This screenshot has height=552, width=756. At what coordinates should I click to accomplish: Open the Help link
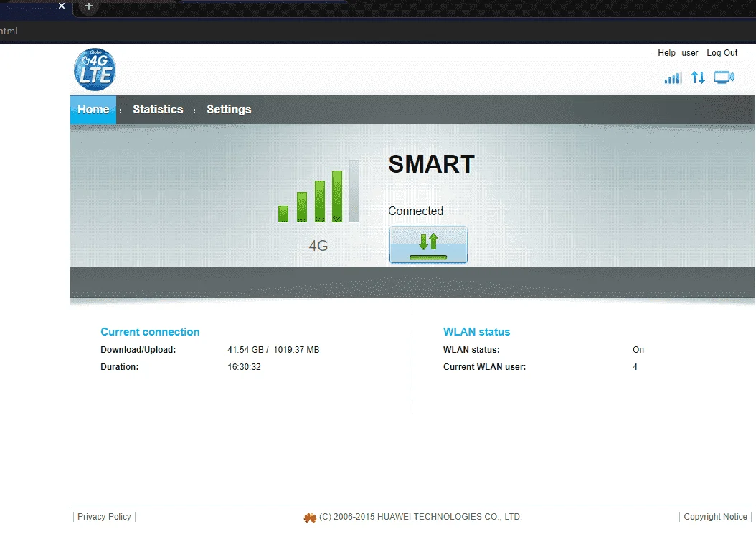point(666,53)
